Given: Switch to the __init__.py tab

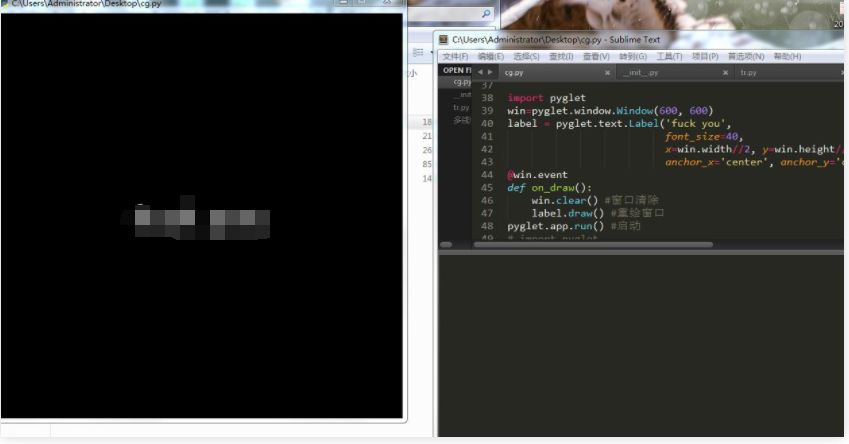Looking at the screenshot, I should (x=640, y=73).
